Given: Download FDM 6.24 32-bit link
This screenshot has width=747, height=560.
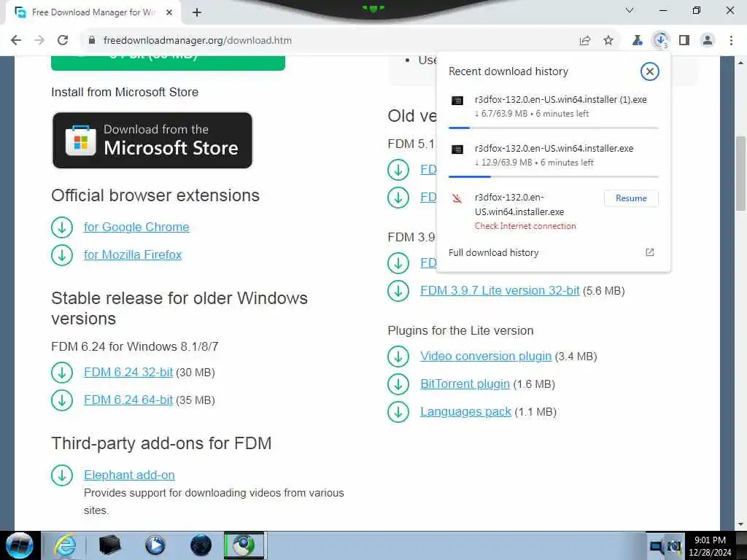Looking at the screenshot, I should (128, 373).
